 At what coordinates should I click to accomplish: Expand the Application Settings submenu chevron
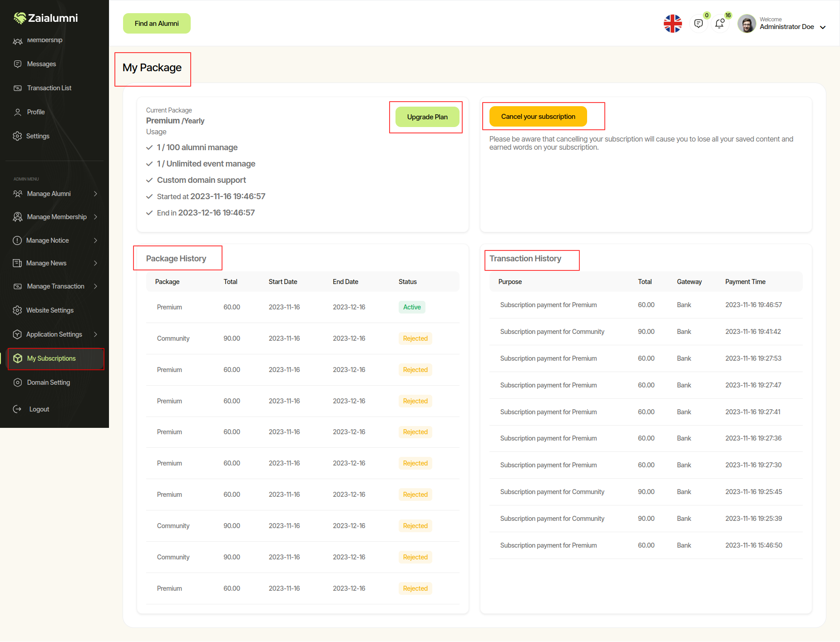point(95,334)
